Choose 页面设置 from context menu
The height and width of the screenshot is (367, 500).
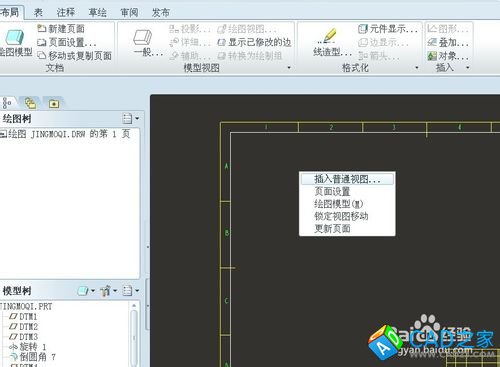(347, 191)
